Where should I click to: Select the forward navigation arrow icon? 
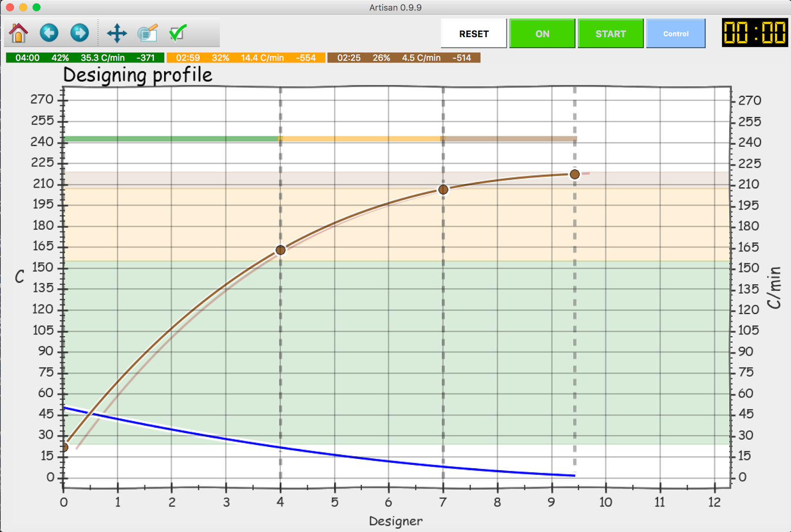coord(80,33)
